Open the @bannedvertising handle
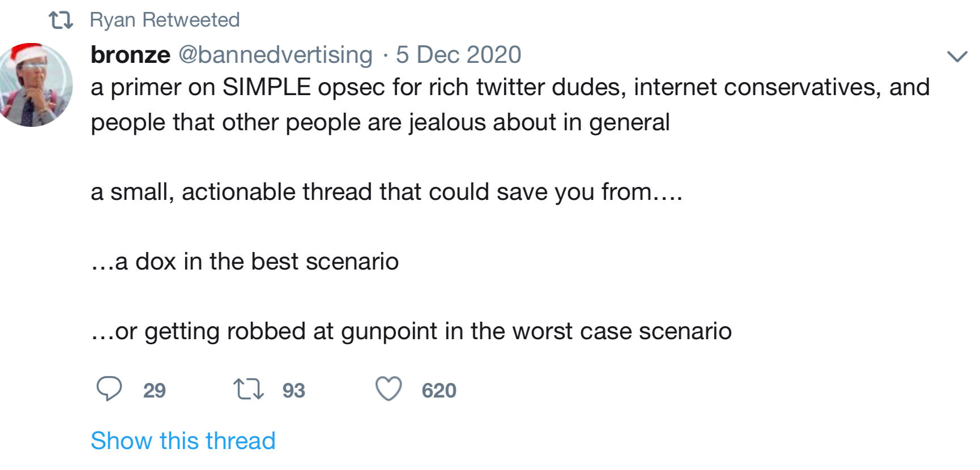This screenshot has width=980, height=470. 275,55
